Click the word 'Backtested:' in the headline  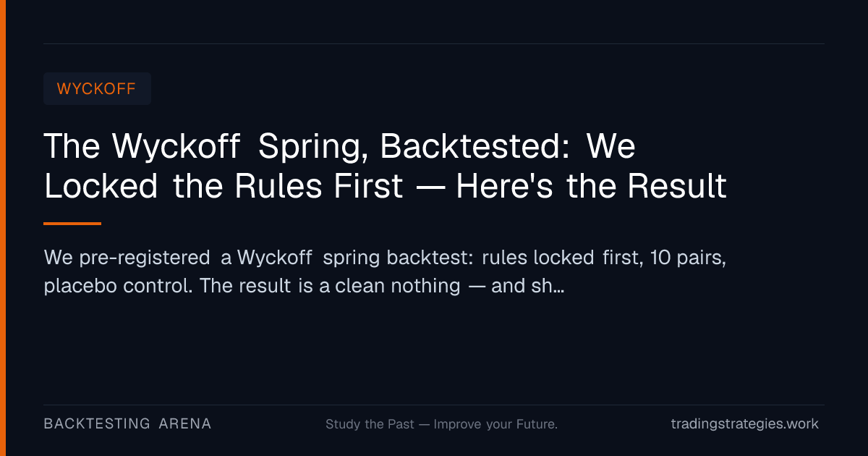point(476,147)
